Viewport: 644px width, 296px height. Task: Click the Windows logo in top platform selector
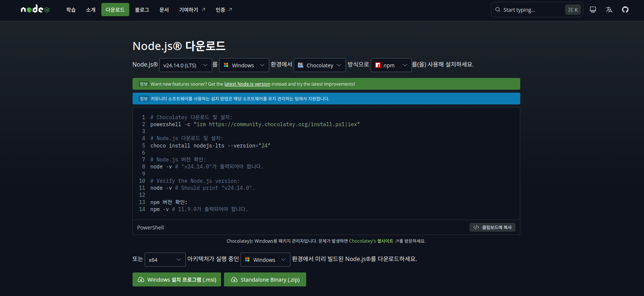pos(226,65)
